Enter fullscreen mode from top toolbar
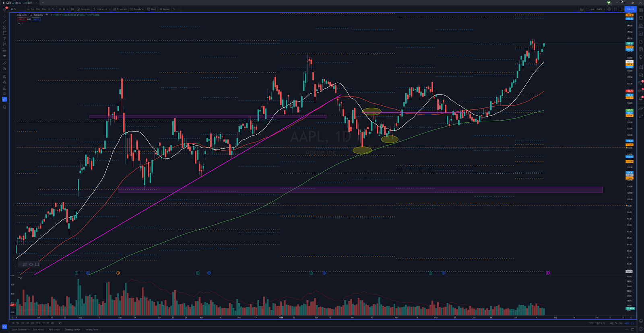Image resolution: width=644 pixels, height=333 pixels. tap(615, 9)
